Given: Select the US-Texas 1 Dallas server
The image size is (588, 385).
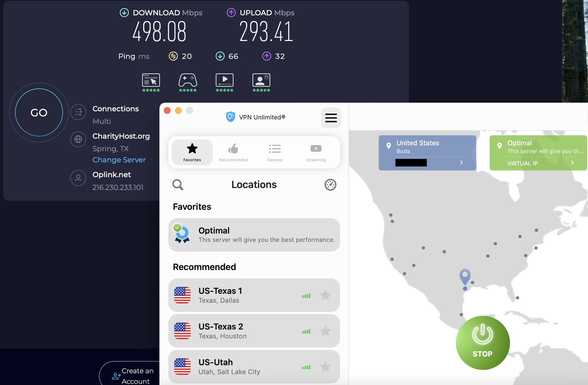Looking at the screenshot, I should (254, 295).
